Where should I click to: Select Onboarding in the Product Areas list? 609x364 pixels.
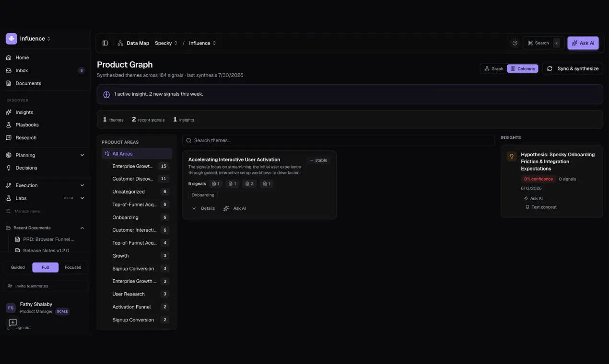point(137,217)
